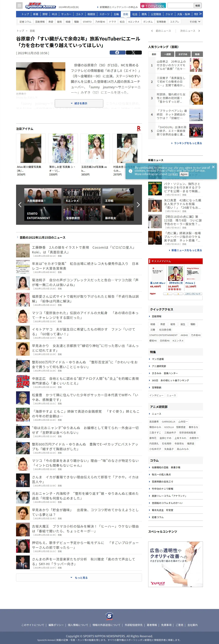Open ゴルフ in main navigation
The image size is (219, 644).
(80, 14)
